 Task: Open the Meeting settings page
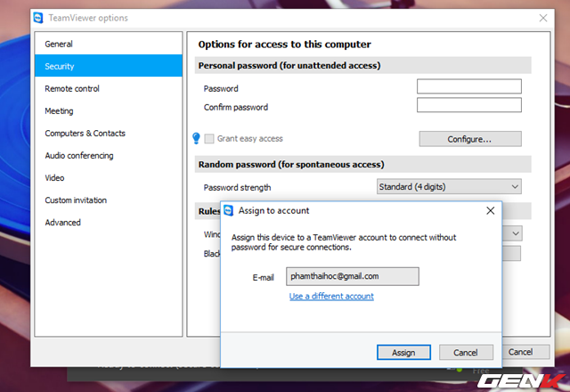pos(109,110)
